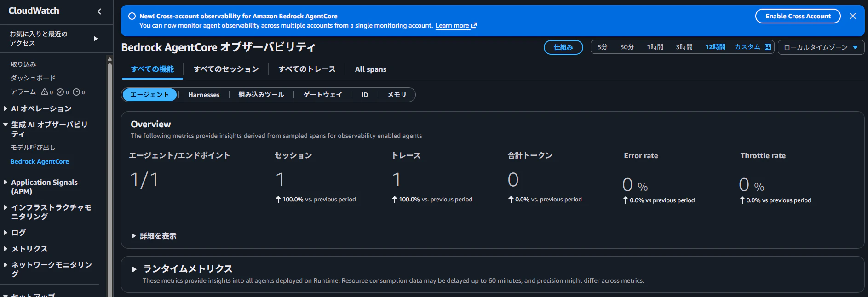Select the 12時間 time range

click(x=715, y=47)
